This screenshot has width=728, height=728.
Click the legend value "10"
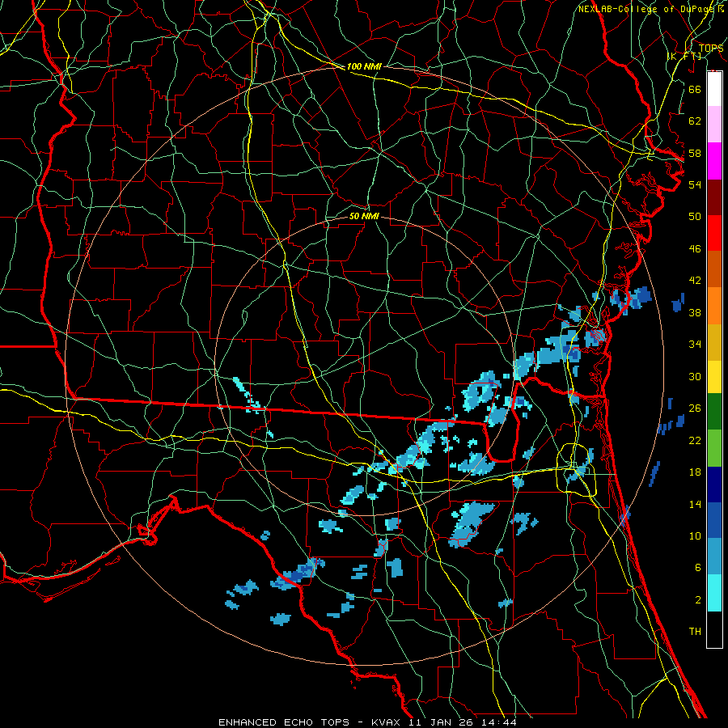click(x=695, y=535)
